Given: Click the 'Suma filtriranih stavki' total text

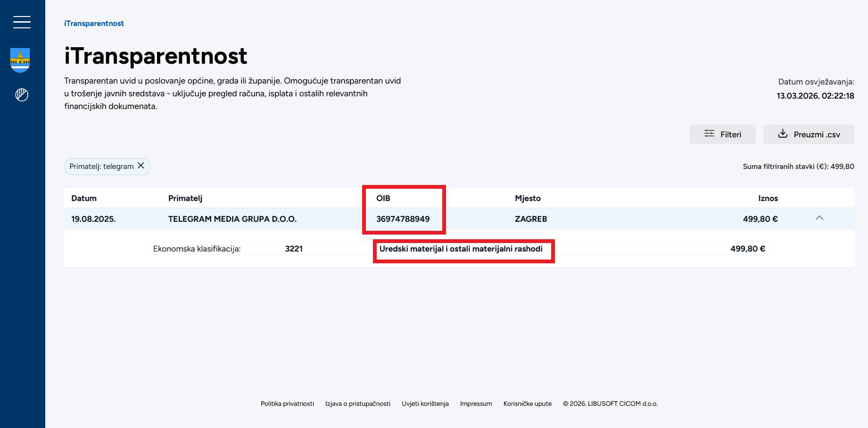Looking at the screenshot, I should click(799, 167).
